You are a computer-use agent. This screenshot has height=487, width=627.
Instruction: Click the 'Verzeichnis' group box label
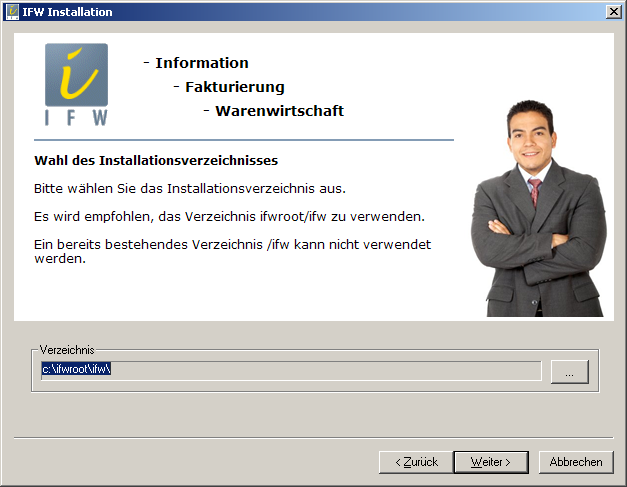[x=67, y=351]
